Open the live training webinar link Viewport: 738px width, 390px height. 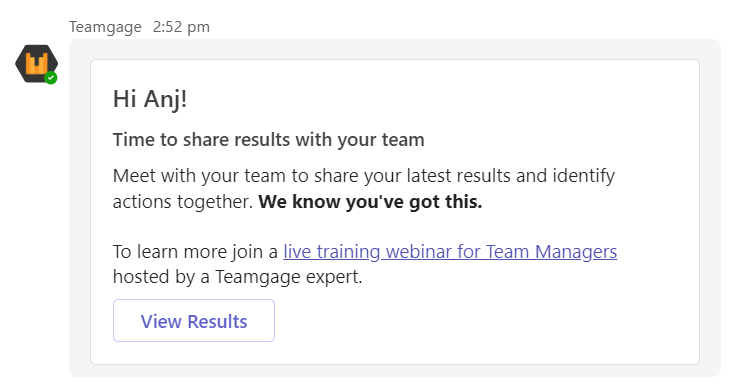coord(450,251)
